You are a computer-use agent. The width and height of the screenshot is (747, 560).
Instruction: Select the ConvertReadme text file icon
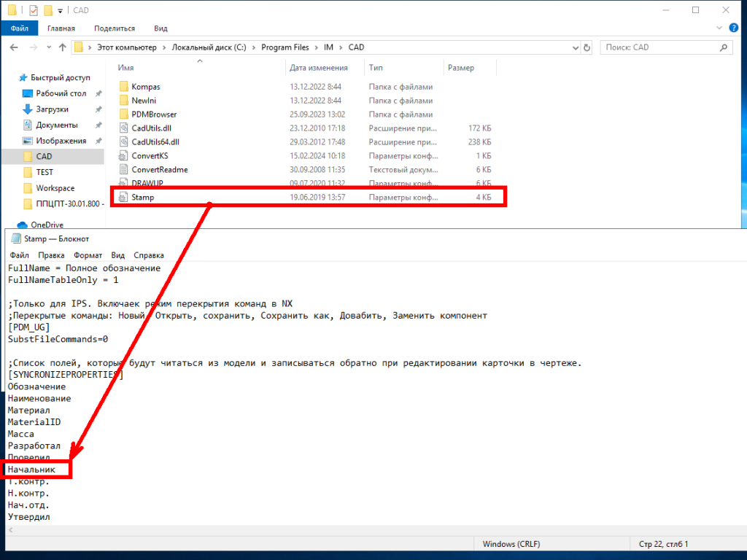click(x=123, y=170)
